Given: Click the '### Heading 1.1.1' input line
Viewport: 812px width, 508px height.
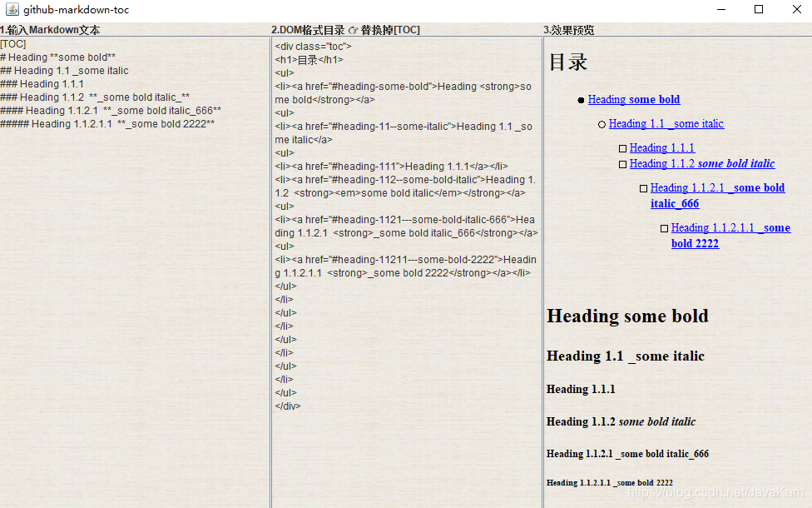Looking at the screenshot, I should [42, 84].
